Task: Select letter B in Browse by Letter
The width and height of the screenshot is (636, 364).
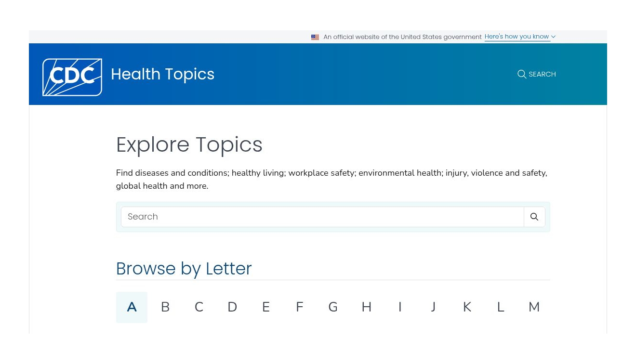Action: (x=165, y=307)
